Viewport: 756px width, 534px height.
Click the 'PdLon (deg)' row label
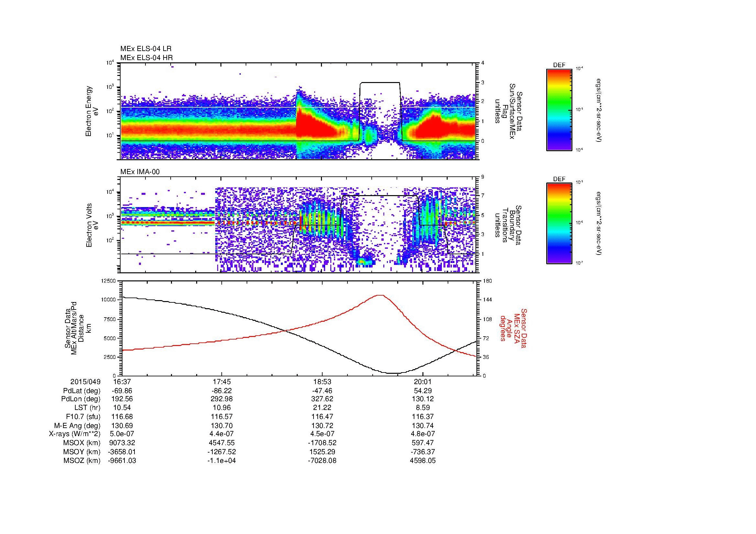(x=81, y=399)
